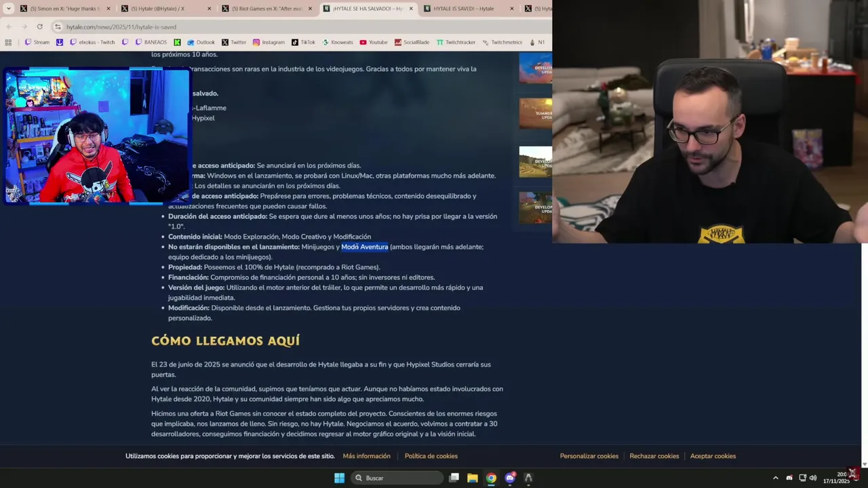Click the 'CÓMO LLEGAMOS AQUÍ' heading
Viewport: 868px width, 488px height.
coord(225,340)
